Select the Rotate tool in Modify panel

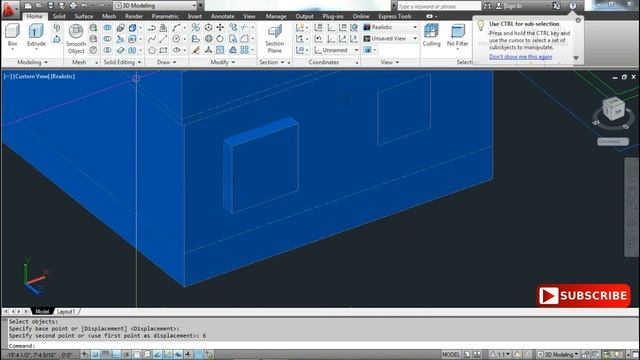pyautogui.click(x=220, y=39)
